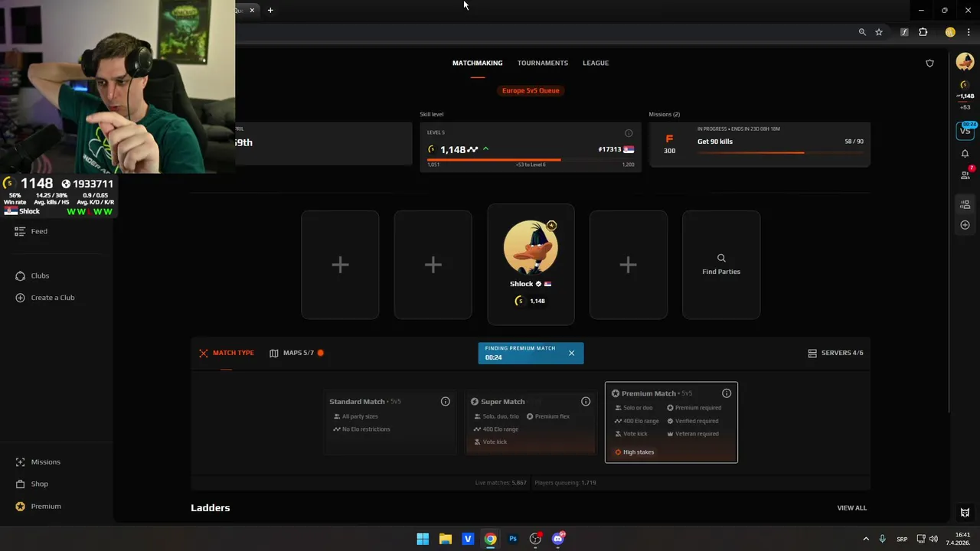
Task: Open a new browser tab
Action: click(x=270, y=10)
